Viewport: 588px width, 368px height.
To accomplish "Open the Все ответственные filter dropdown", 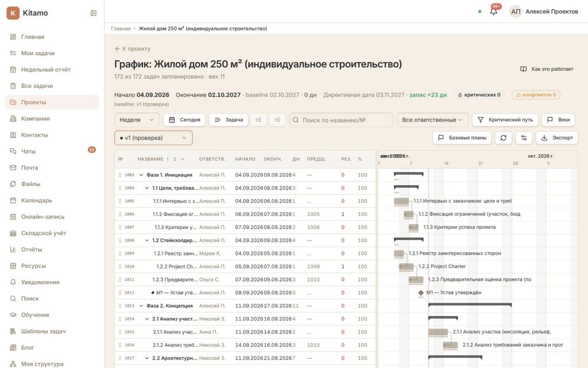I will [432, 120].
